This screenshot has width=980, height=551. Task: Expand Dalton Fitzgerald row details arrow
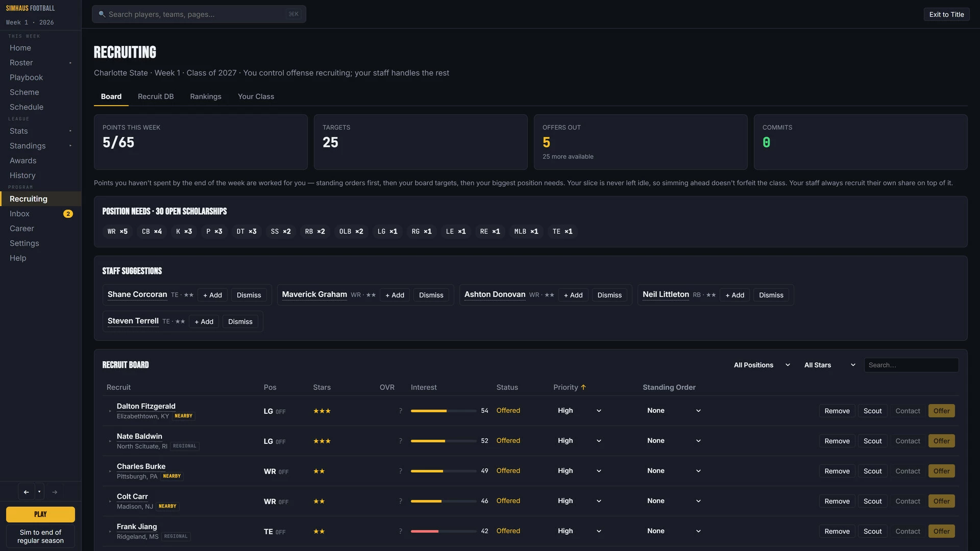(x=110, y=411)
